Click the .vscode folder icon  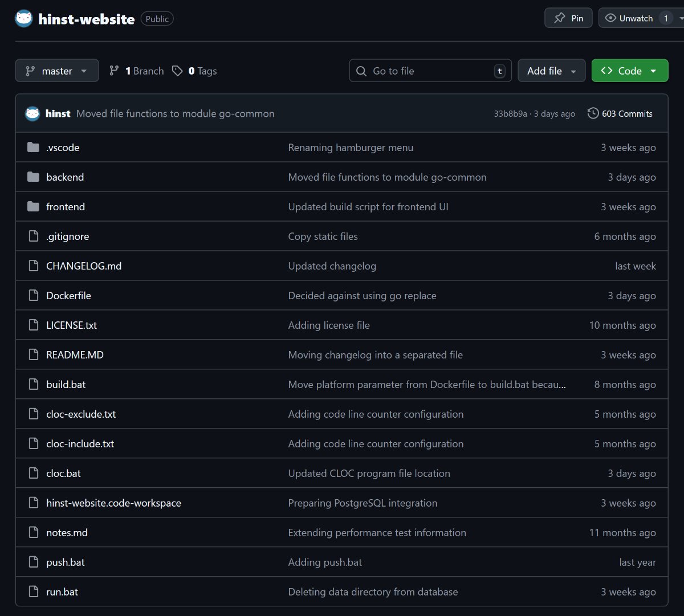pos(33,148)
